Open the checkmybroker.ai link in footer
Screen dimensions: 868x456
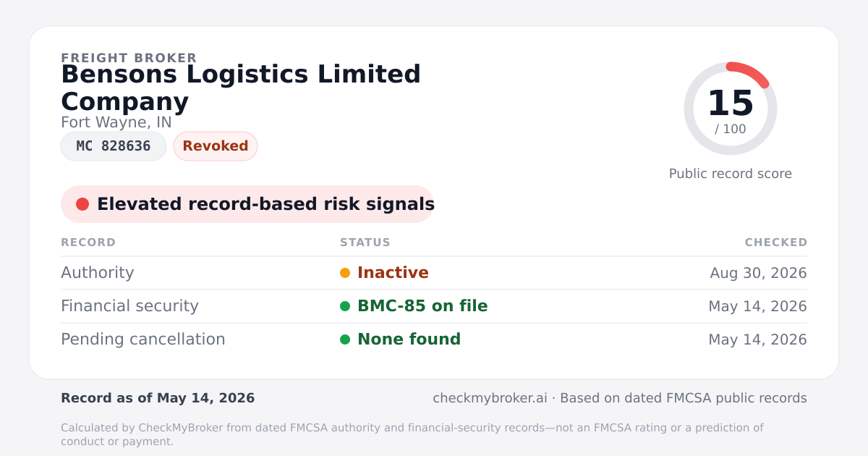[490, 398]
